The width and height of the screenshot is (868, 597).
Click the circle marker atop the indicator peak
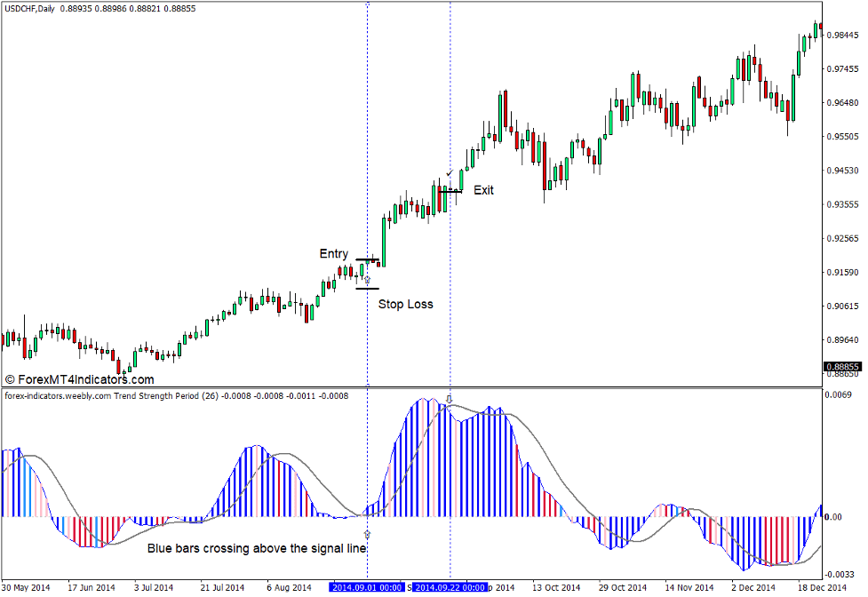coord(449,401)
